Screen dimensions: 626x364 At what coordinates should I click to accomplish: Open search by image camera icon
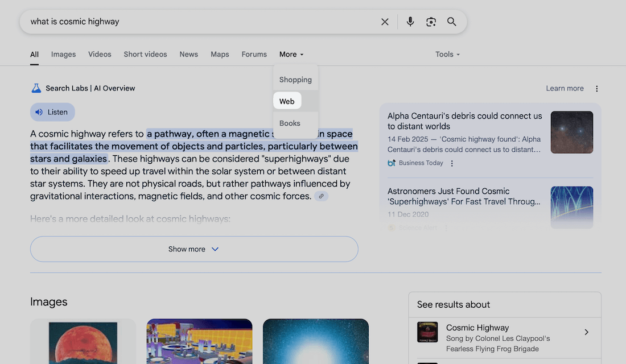431,22
